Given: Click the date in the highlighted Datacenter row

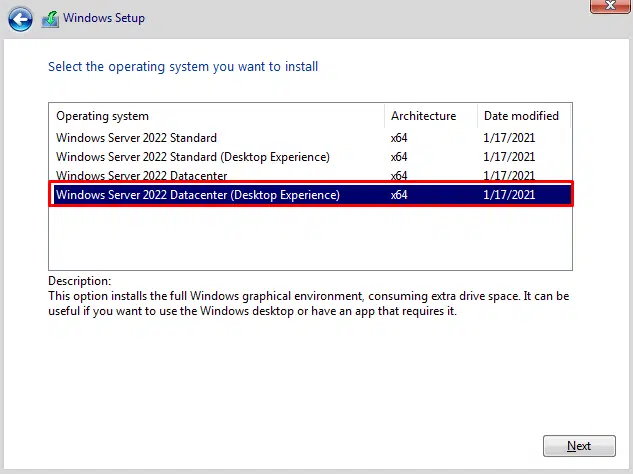Looking at the screenshot, I should point(509,195).
